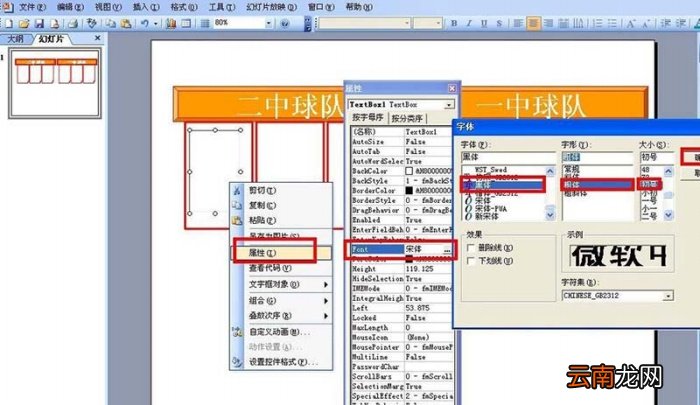
Task: Open the zoom 80% dropdown
Action: click(x=269, y=23)
